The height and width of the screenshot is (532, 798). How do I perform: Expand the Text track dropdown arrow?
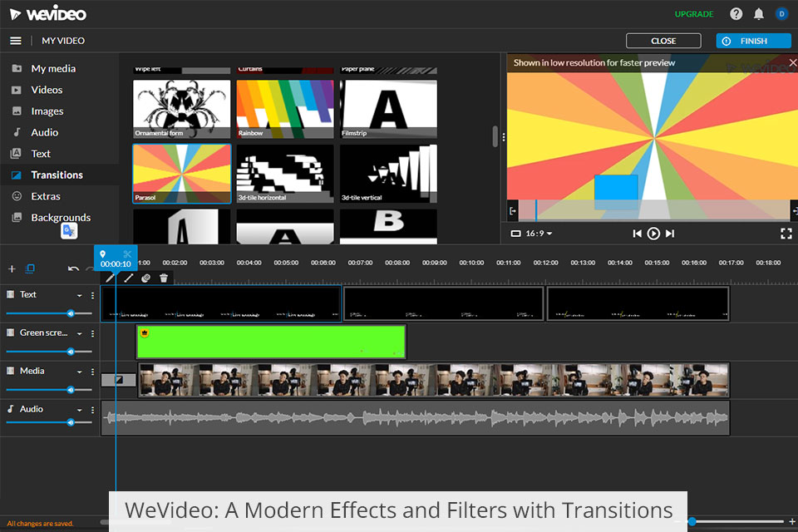pos(80,295)
